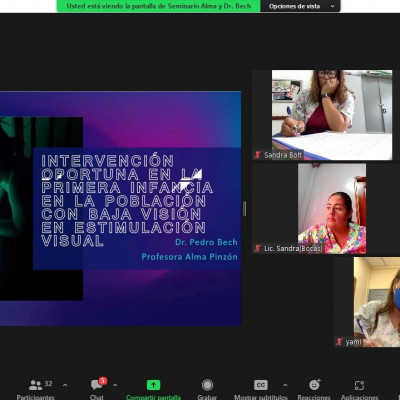400x400 pixels.
Task: Expand the chevron next to Chat
Action: coord(115,385)
